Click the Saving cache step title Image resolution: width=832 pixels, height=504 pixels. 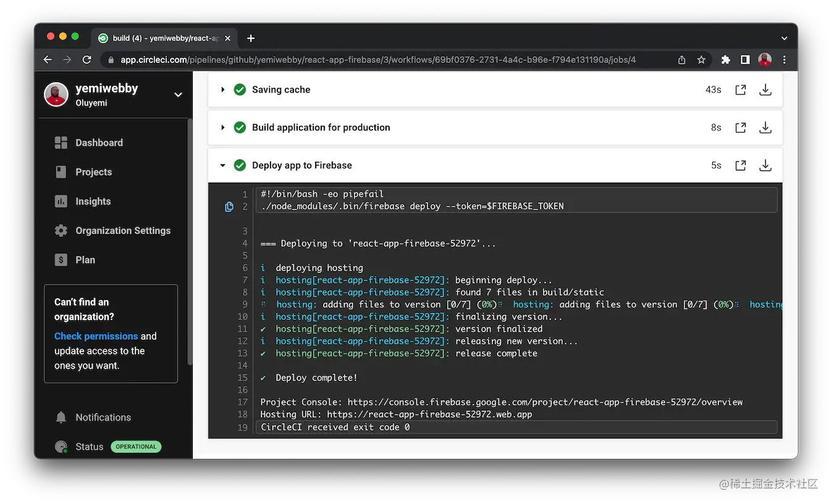click(281, 90)
